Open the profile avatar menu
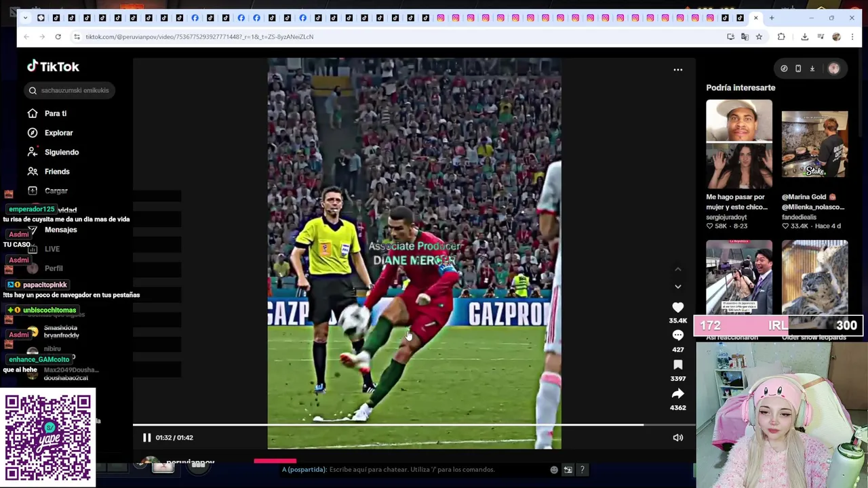Image resolution: width=868 pixels, height=488 pixels. [x=833, y=68]
